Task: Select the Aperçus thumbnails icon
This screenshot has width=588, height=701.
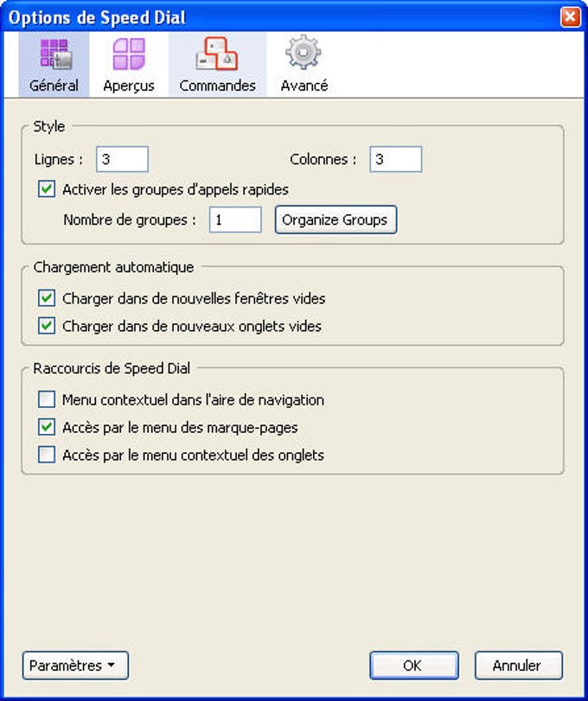Action: pyautogui.click(x=129, y=54)
